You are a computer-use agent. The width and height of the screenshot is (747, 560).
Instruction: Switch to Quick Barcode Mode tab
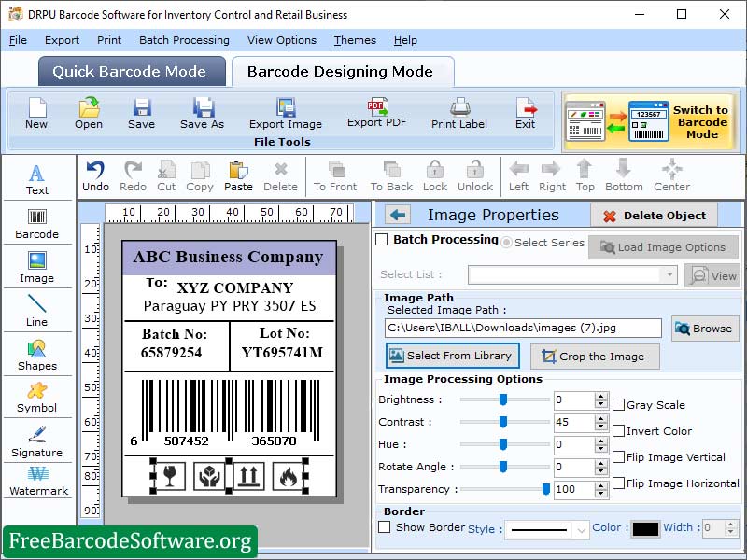131,71
